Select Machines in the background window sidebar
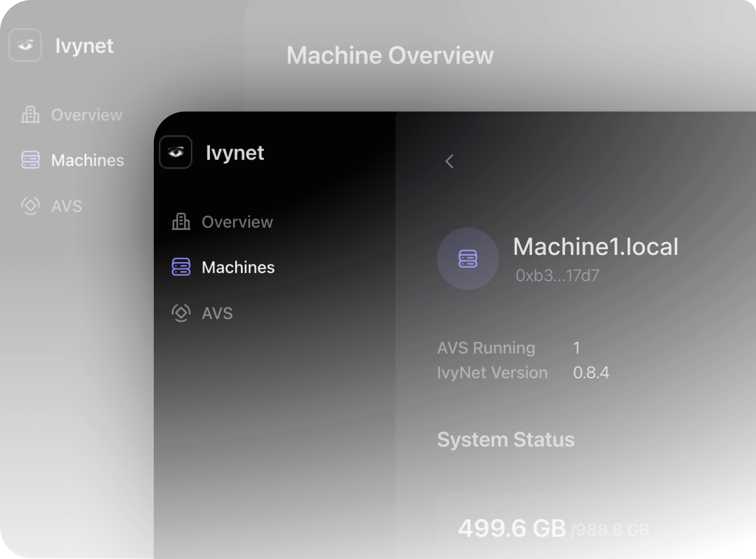Screen dimensions: 756x559 (x=73, y=160)
